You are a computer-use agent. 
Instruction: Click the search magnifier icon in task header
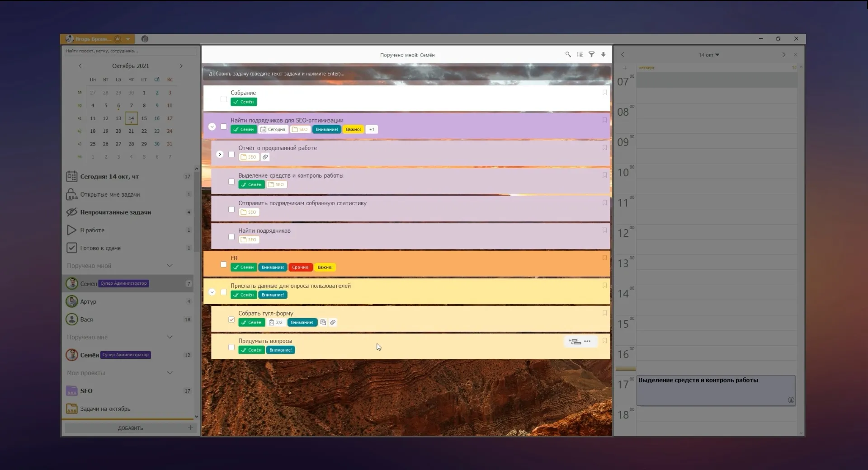(x=568, y=55)
